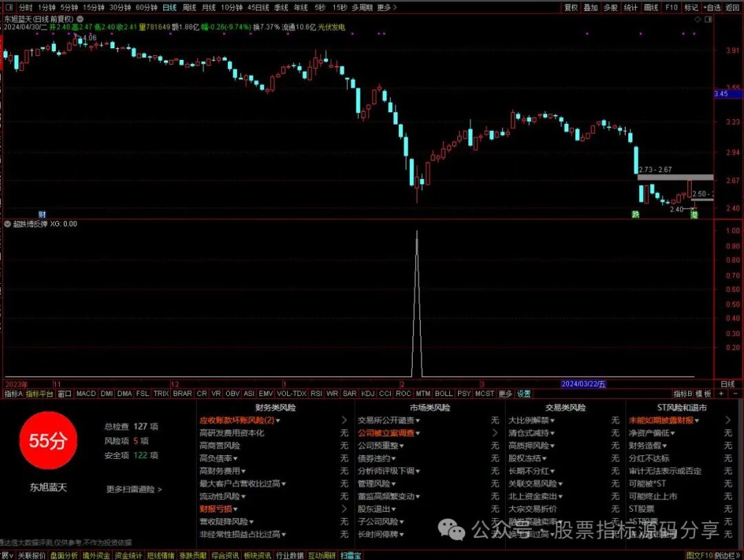Screen dimensions: 744x560
Task: Click the red 55分 score circle
Action: click(48, 440)
